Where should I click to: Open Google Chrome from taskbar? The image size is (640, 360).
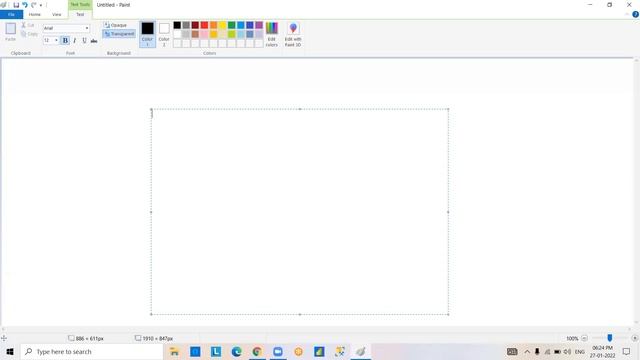click(257, 351)
